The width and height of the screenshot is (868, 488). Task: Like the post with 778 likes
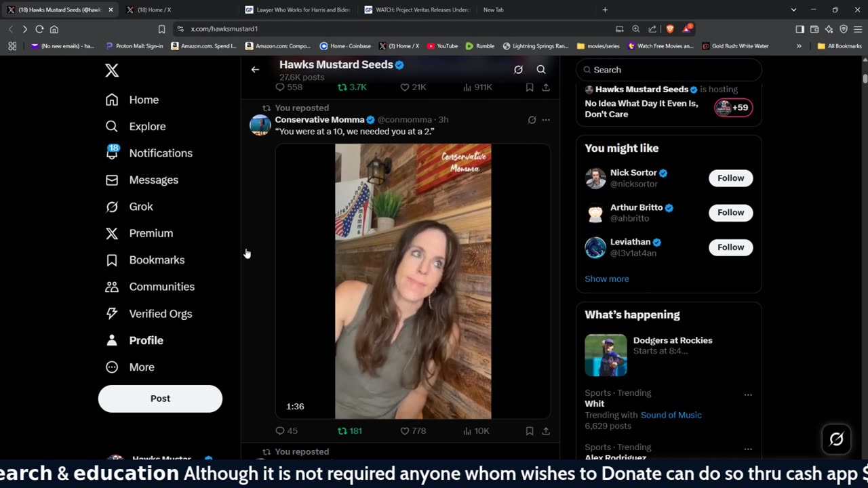pos(413,431)
